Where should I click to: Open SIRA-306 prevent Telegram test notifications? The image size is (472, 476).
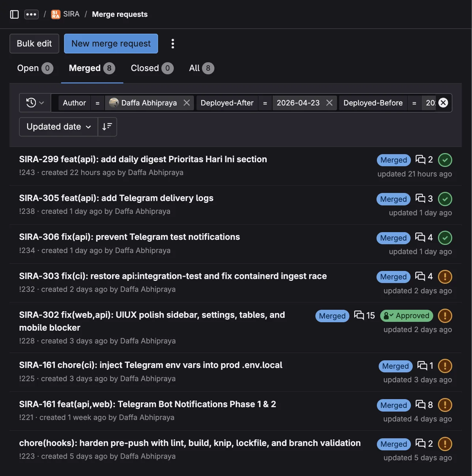pos(130,237)
